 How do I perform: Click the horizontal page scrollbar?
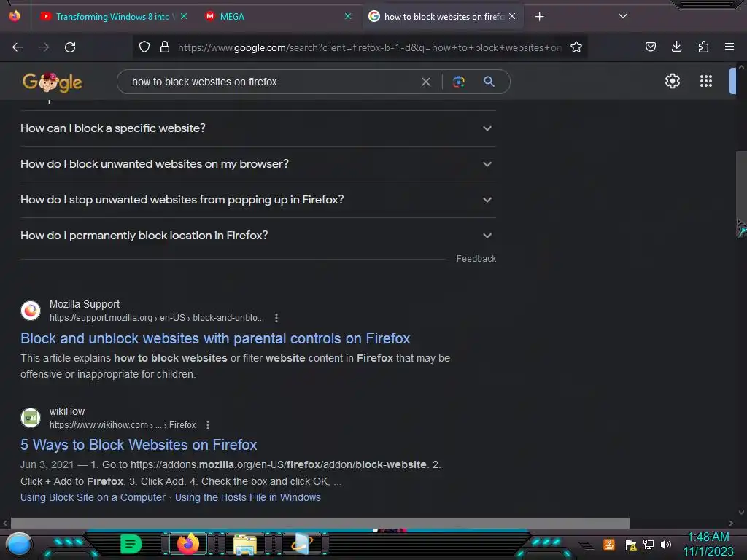tap(320, 522)
